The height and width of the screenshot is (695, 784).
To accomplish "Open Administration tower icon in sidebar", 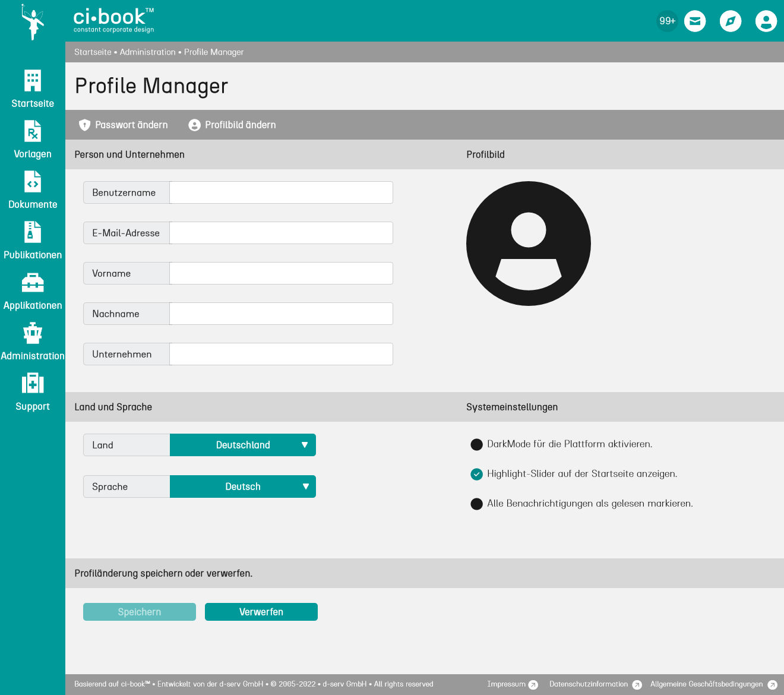I will pyautogui.click(x=33, y=333).
